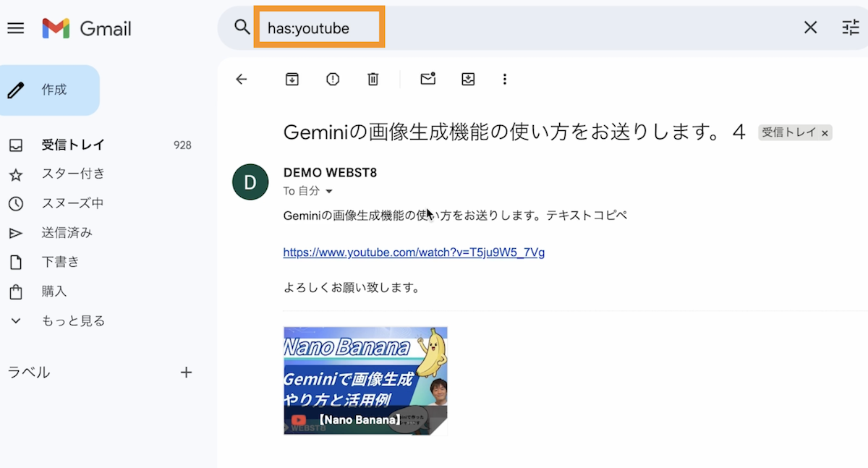Screen dimensions: 868x468
Task: Click the move-to-inbox icon
Action: [468, 80]
